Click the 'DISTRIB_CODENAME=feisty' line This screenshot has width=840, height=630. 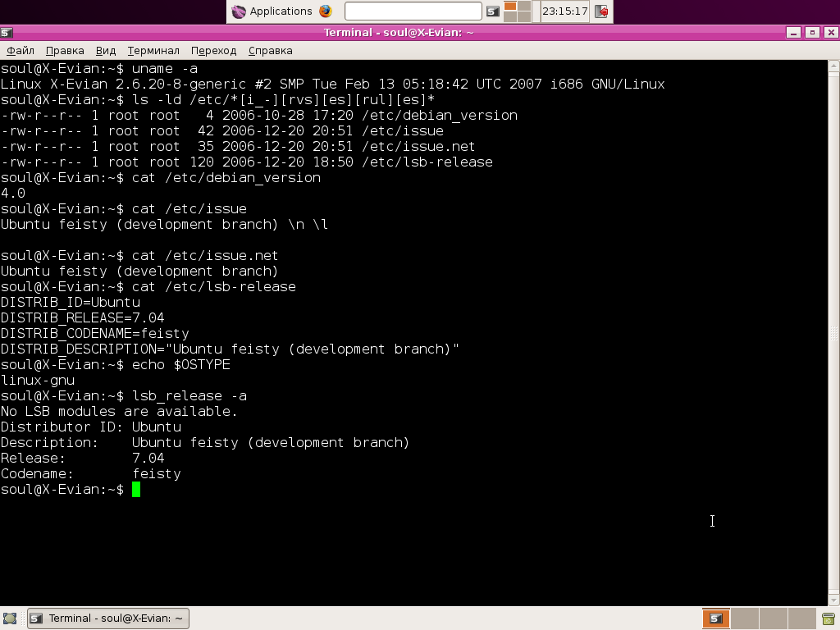coord(95,333)
